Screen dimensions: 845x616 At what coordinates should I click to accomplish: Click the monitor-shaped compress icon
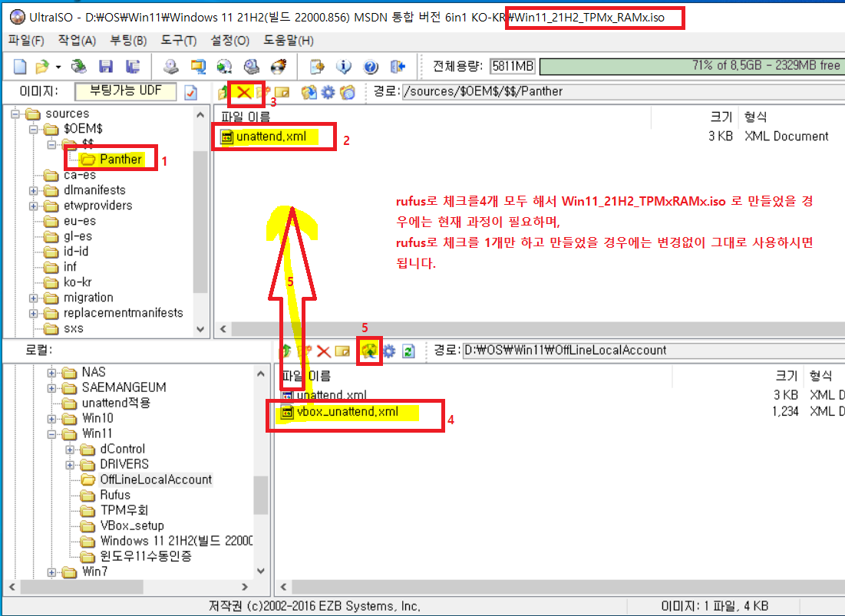(x=198, y=67)
